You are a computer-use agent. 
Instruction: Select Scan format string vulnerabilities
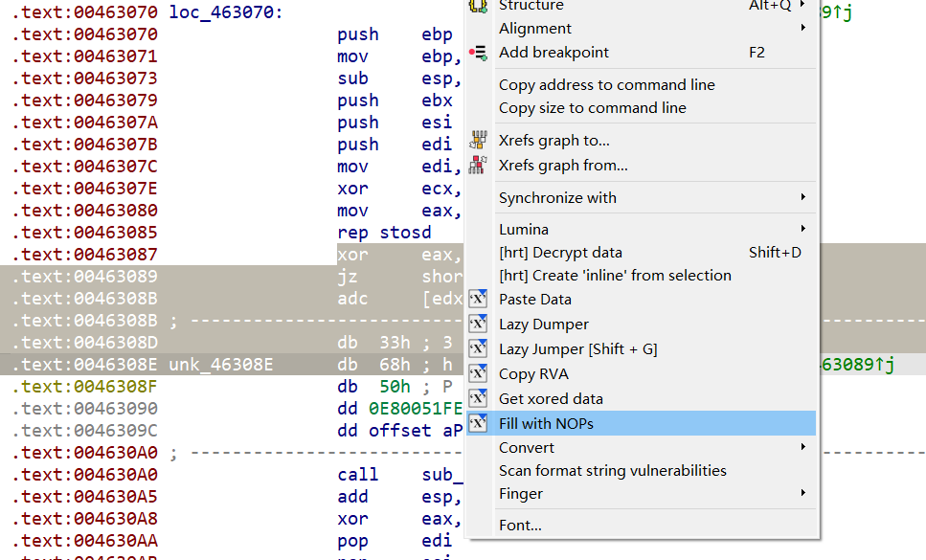612,471
